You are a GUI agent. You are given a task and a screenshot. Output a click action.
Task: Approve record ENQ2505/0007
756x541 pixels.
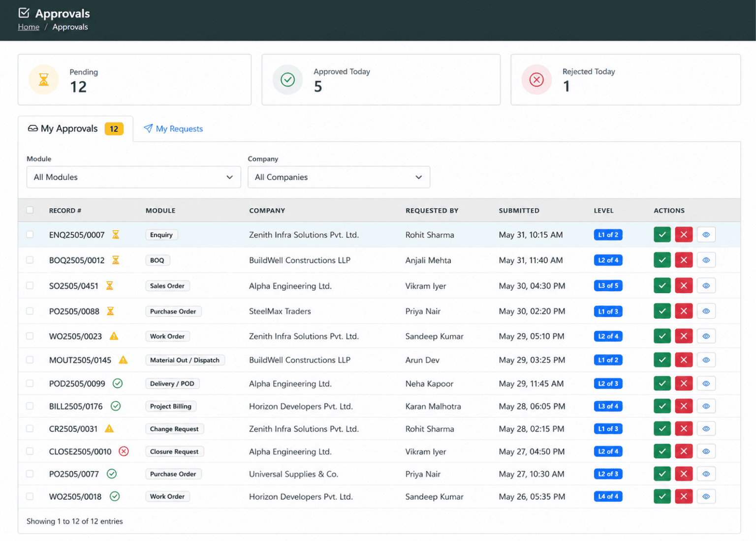click(662, 235)
